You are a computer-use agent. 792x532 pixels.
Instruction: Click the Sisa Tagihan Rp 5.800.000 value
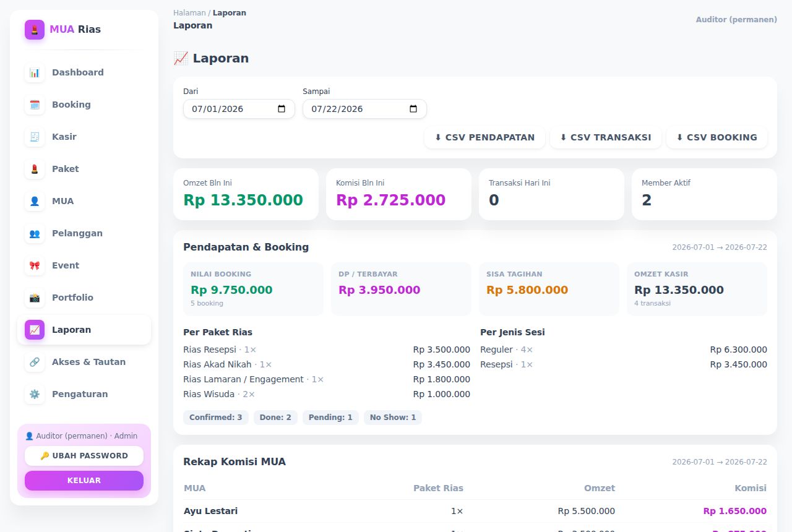click(527, 290)
